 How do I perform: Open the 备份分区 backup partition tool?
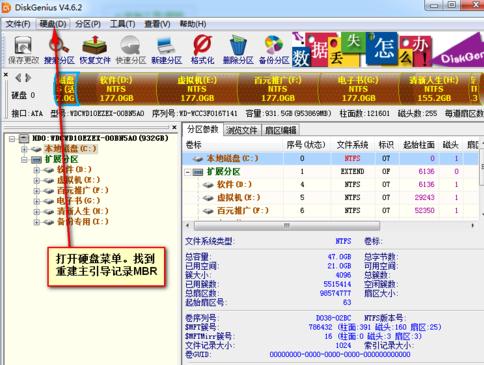click(274, 50)
